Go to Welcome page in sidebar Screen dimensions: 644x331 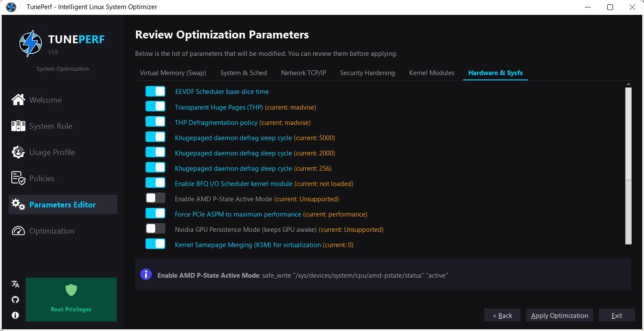[x=63, y=100]
